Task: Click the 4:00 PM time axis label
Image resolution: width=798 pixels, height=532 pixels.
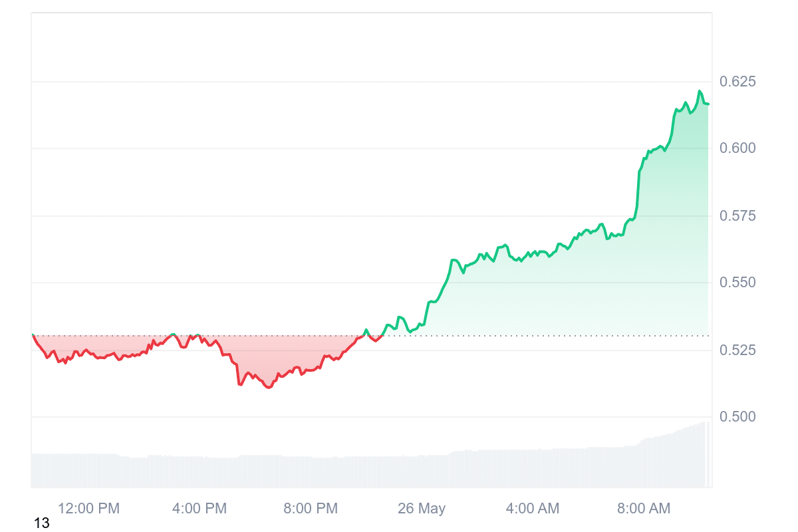Action: pyautogui.click(x=199, y=509)
